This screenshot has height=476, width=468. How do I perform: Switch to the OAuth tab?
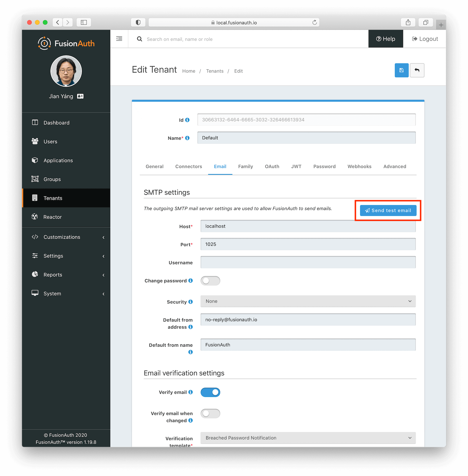pyautogui.click(x=272, y=166)
